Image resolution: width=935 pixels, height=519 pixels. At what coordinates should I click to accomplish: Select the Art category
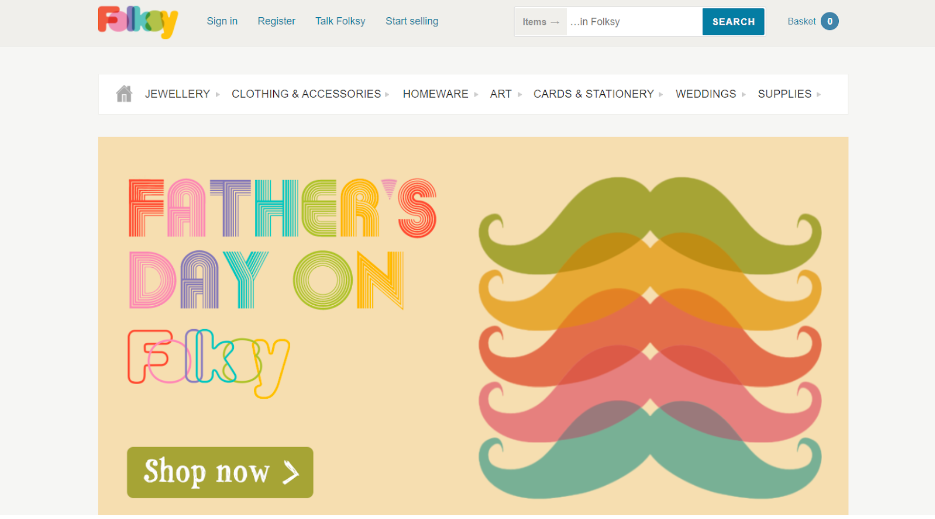coord(501,94)
